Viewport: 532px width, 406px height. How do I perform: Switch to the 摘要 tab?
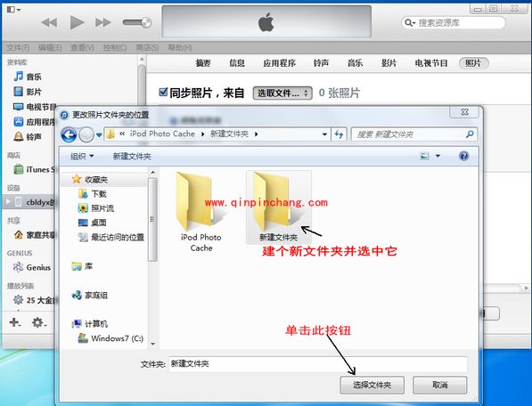[x=203, y=63]
